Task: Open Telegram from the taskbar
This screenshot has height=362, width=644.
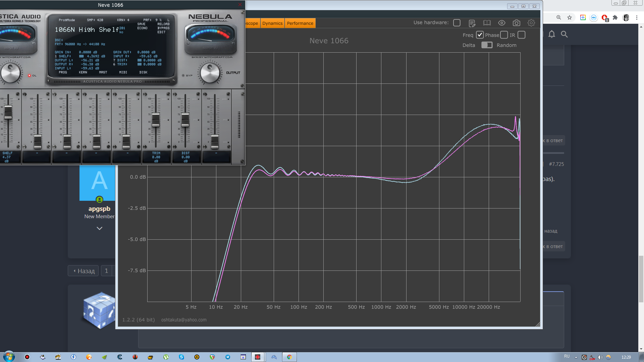Action: click(x=228, y=357)
